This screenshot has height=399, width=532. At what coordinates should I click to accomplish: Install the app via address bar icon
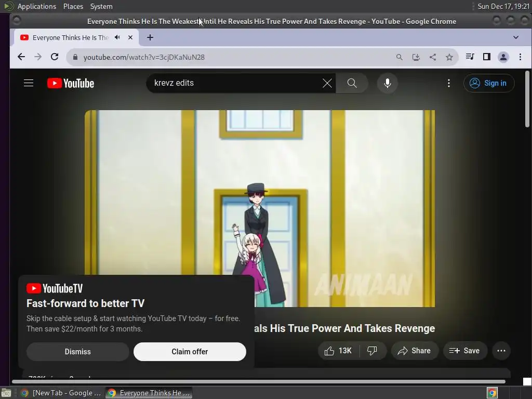point(416,57)
